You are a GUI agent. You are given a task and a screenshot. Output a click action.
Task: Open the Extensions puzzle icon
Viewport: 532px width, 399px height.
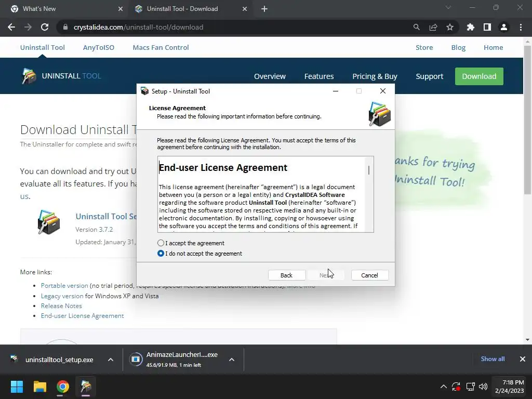pos(471,27)
